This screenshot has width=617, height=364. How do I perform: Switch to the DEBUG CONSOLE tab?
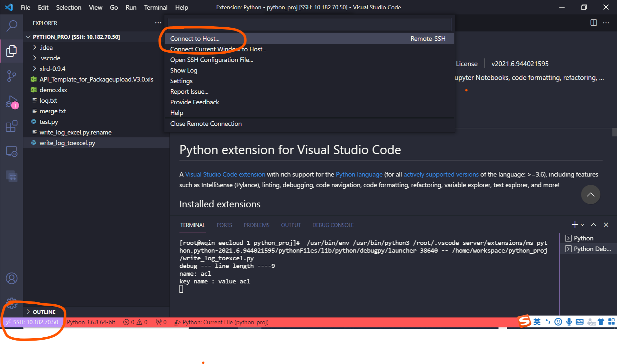click(x=333, y=225)
